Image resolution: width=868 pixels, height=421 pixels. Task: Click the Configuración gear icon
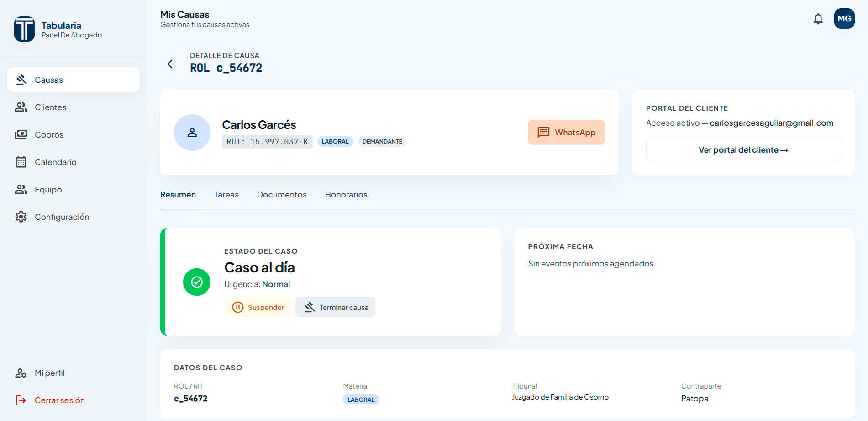21,217
